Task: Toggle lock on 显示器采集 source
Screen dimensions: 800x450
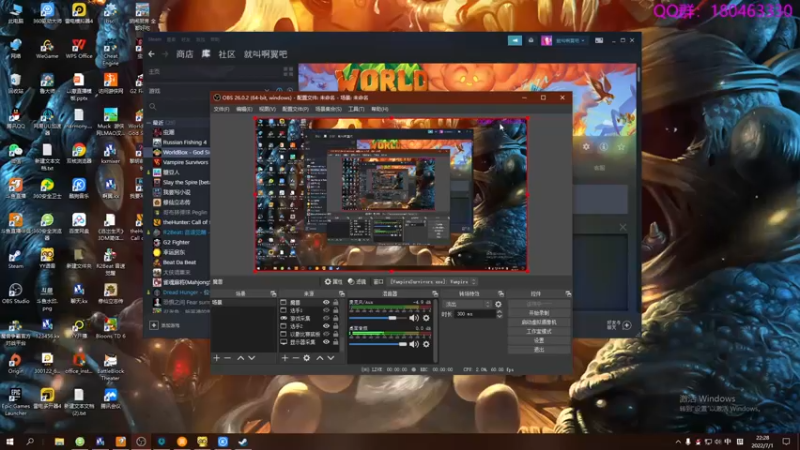Action: (x=335, y=342)
